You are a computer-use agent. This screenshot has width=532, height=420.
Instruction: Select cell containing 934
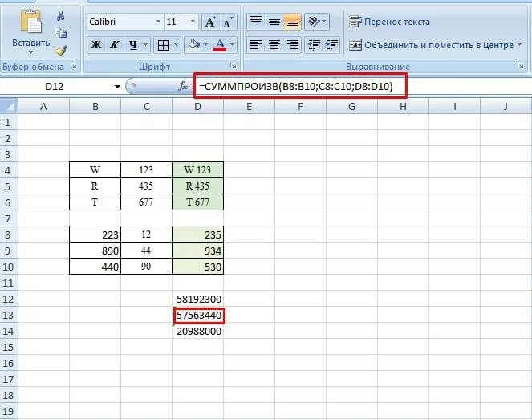tap(198, 251)
